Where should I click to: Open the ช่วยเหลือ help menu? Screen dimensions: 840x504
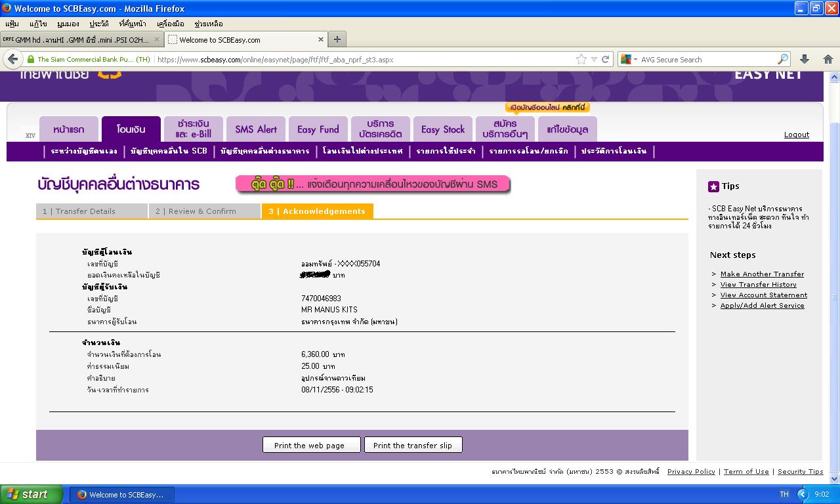[x=209, y=24]
